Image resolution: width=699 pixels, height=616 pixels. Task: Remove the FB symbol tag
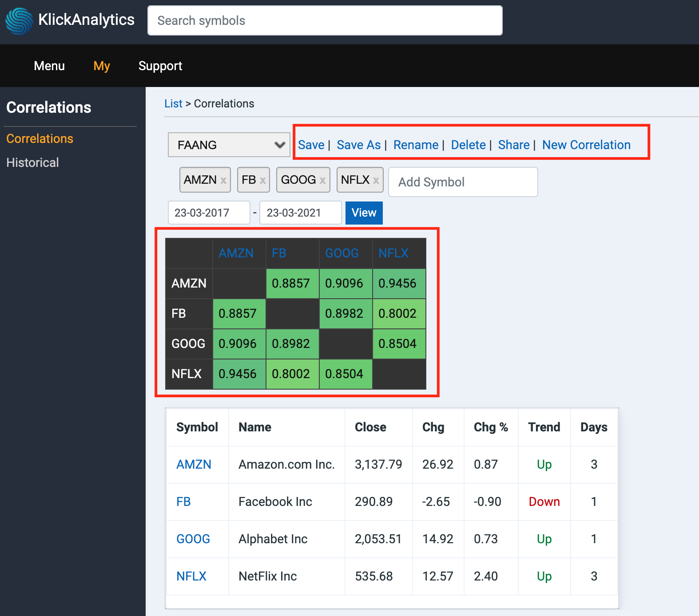click(263, 181)
